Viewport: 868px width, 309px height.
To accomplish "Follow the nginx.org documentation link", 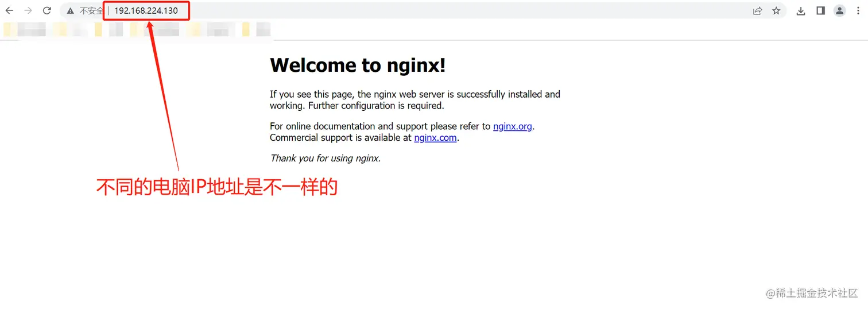I will coord(513,126).
